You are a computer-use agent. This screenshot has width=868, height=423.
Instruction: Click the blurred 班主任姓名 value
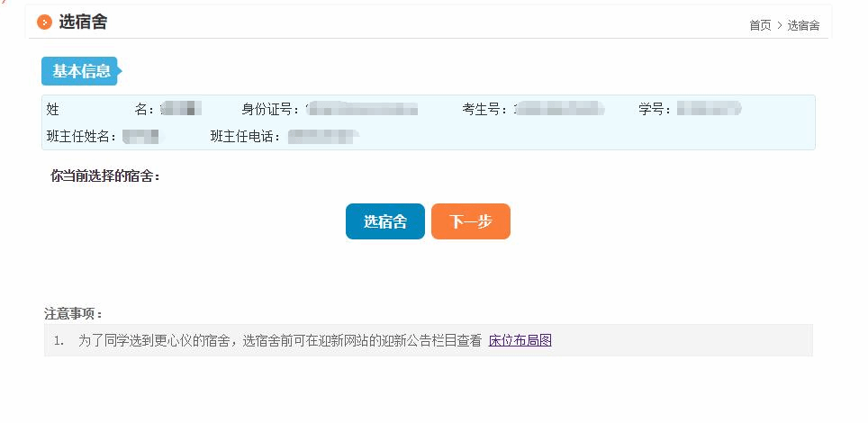141,137
